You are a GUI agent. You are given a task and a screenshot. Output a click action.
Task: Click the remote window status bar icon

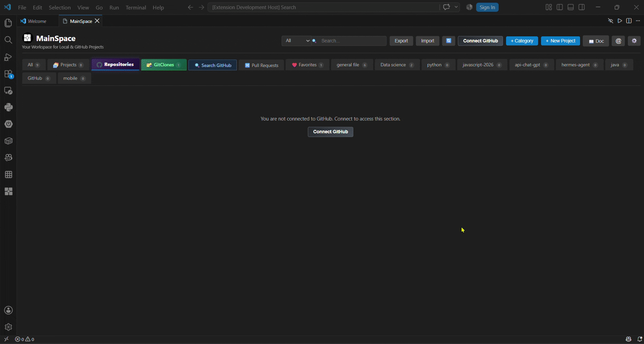(6, 340)
